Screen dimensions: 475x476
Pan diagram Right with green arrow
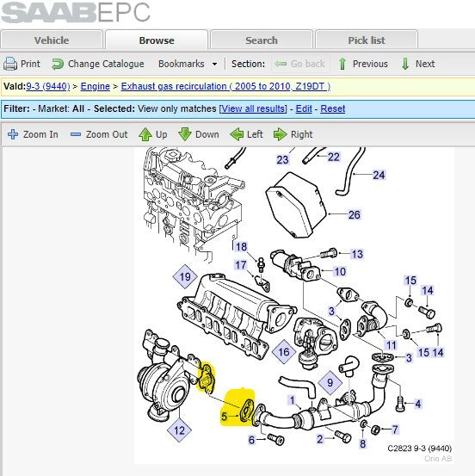tap(280, 134)
